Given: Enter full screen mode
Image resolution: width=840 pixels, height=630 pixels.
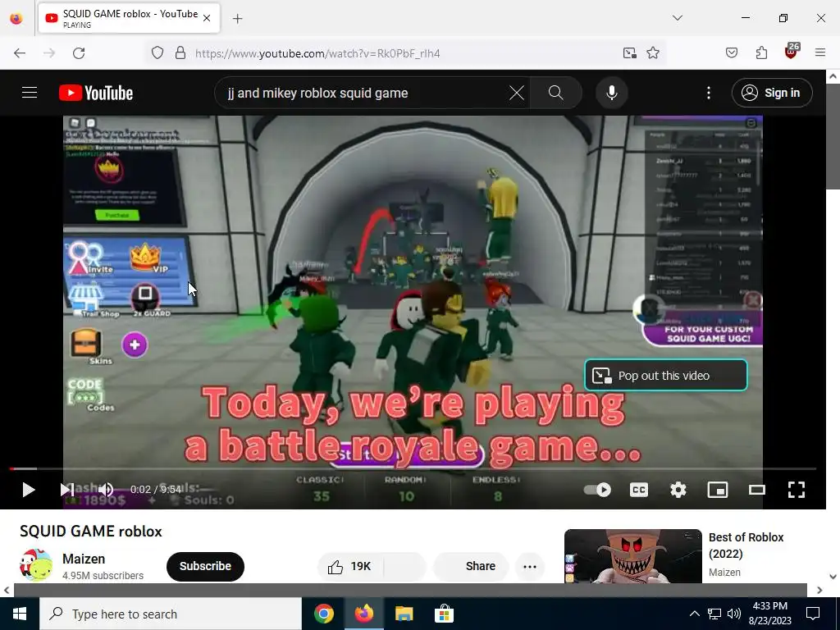Looking at the screenshot, I should tap(797, 490).
